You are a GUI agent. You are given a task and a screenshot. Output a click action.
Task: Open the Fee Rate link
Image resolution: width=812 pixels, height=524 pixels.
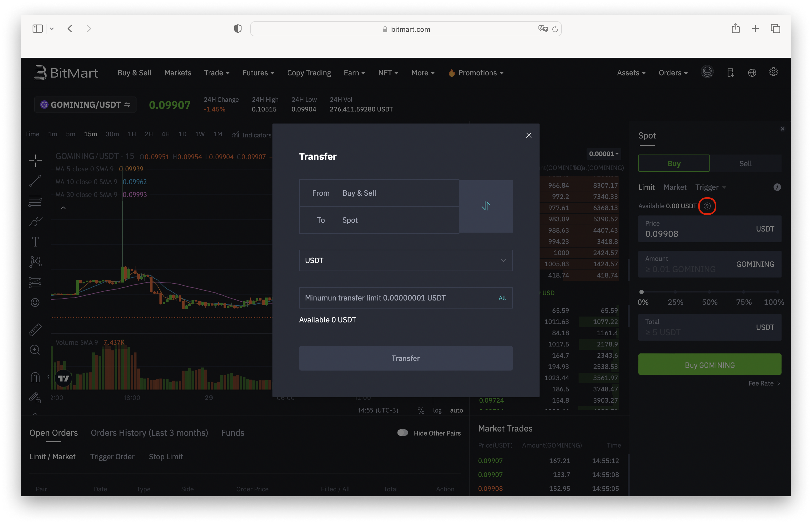click(x=764, y=383)
